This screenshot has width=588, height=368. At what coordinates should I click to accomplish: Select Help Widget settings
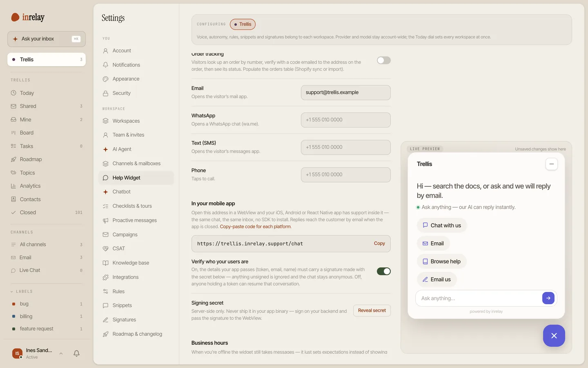click(136, 178)
